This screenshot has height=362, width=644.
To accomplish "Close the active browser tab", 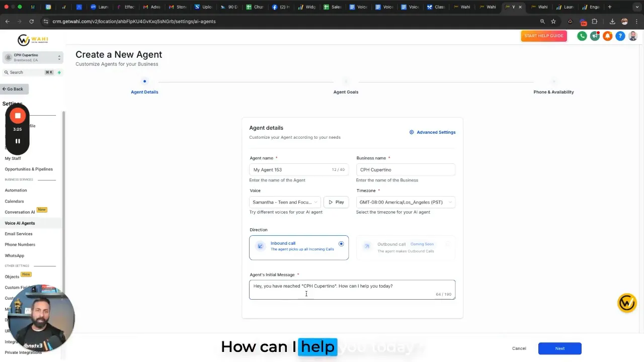I will (x=520, y=7).
